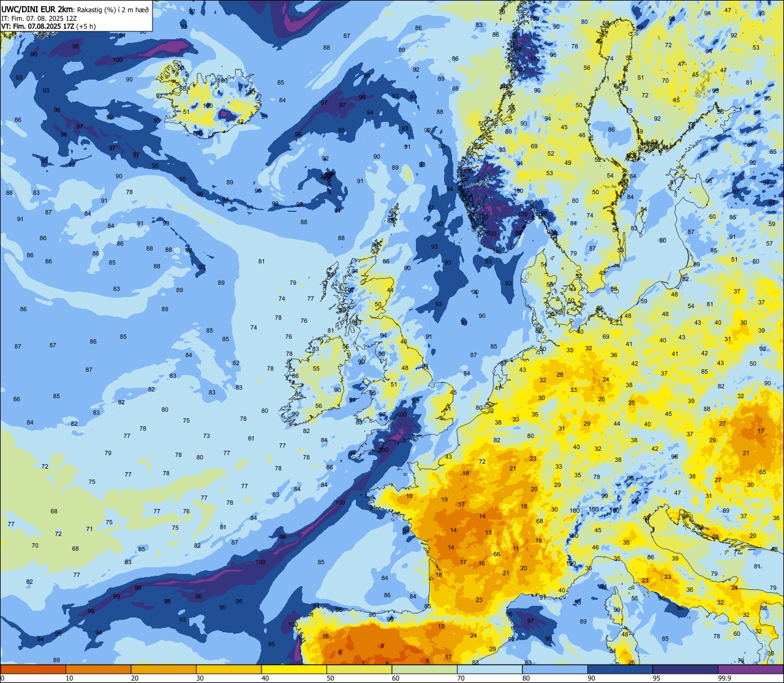Click the legend scale label "70"

461,678
